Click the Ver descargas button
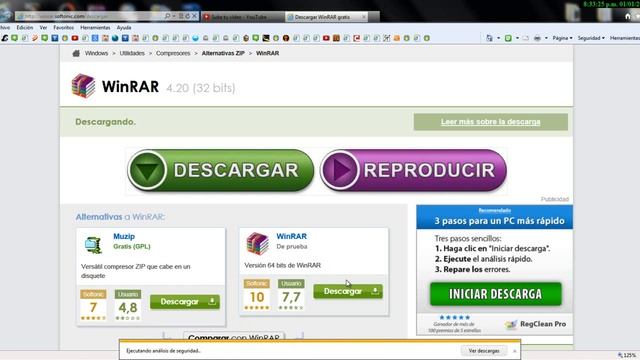Screen dimensions: 640x360 coord(484,351)
